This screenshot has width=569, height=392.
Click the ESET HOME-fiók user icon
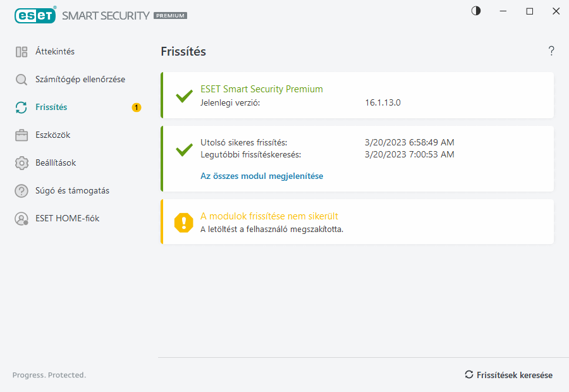[x=21, y=219]
